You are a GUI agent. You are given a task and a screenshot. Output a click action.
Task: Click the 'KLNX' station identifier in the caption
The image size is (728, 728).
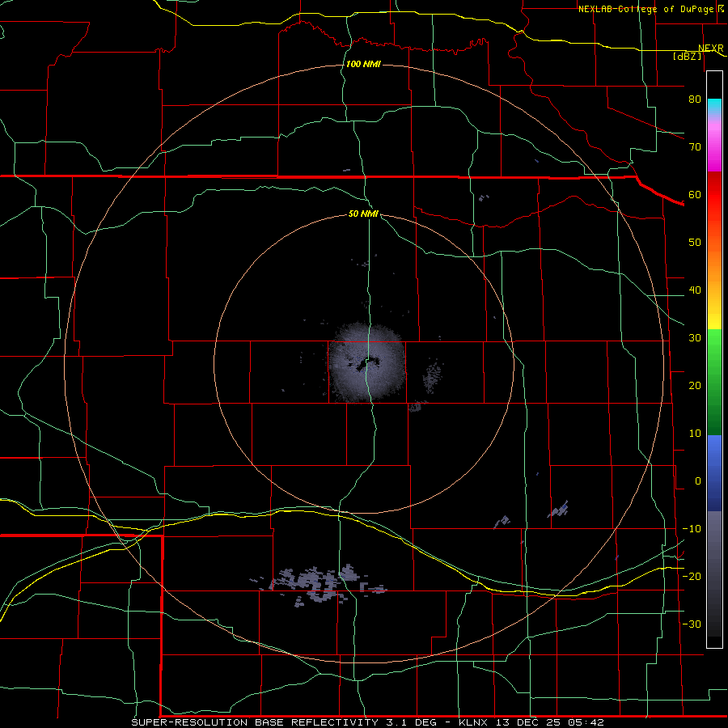point(473,722)
